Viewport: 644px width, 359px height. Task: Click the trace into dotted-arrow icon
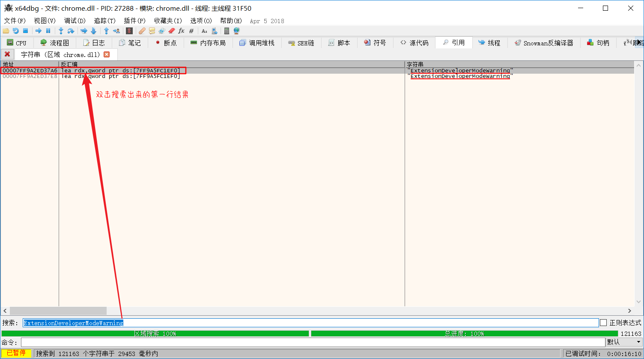click(x=84, y=31)
